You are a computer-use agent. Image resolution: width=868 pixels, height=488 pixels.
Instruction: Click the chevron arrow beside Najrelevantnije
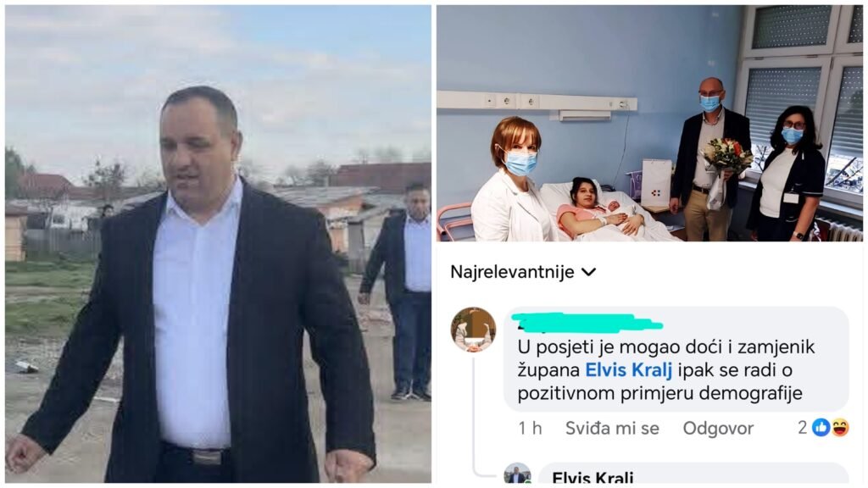[588, 272]
